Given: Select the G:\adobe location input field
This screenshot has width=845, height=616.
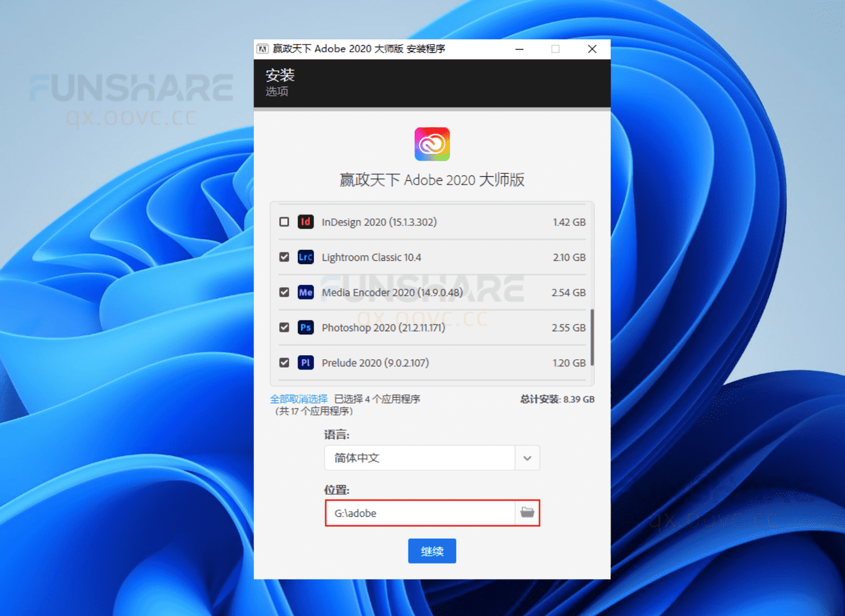Looking at the screenshot, I should 420,513.
